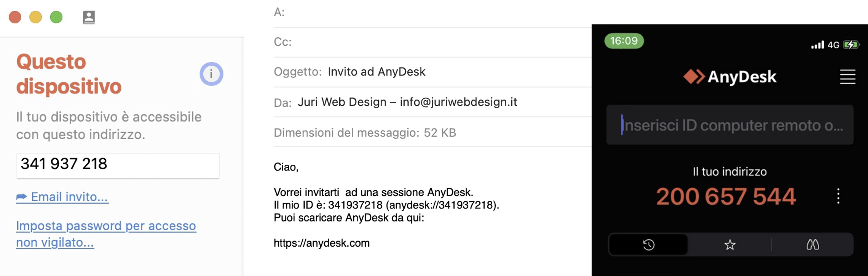Viewport: 868px width, 276px height.
Task: Click the 200 657 544 address on the phone
Action: click(726, 196)
